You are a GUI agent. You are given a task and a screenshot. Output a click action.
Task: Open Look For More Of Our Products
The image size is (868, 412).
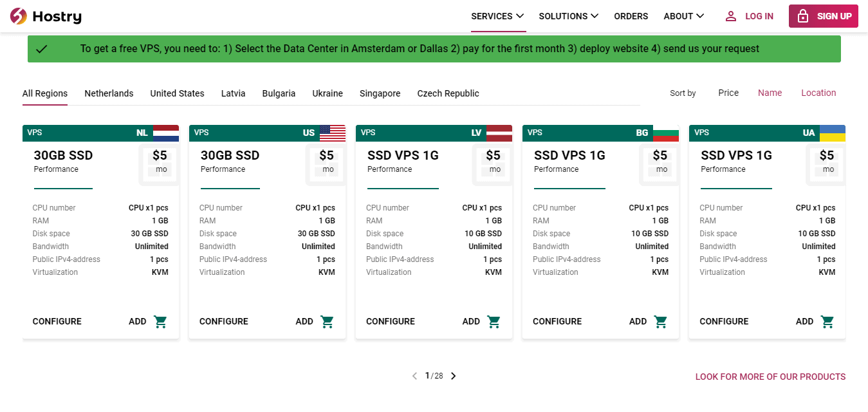tap(770, 377)
